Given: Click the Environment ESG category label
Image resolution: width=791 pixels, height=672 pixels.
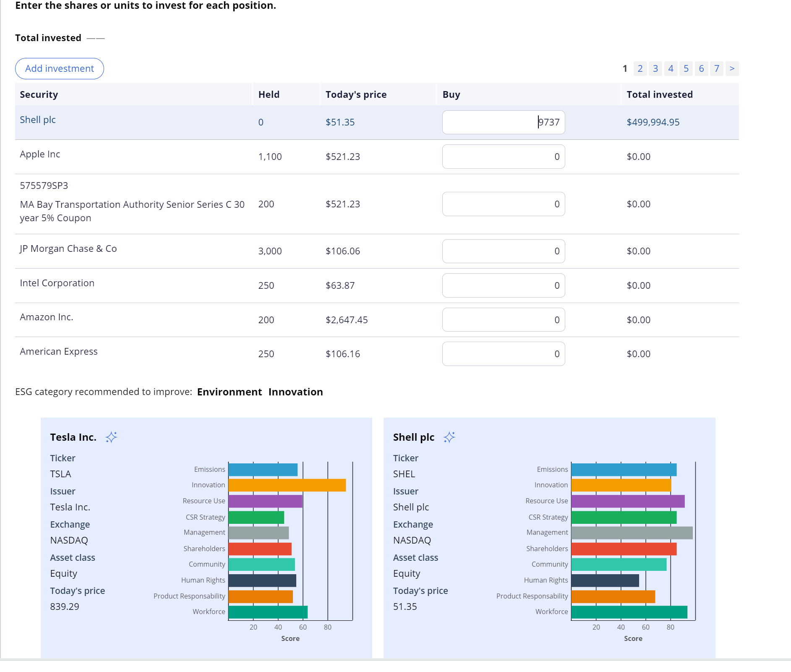Looking at the screenshot, I should 230,392.
